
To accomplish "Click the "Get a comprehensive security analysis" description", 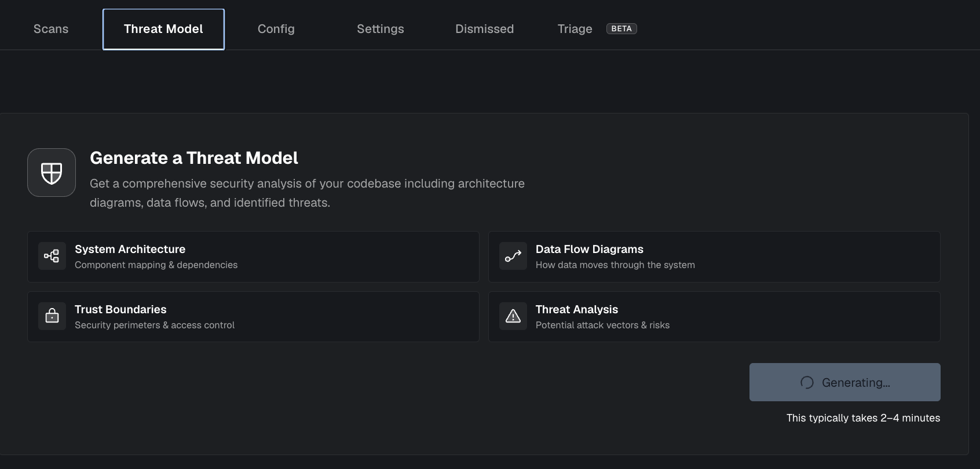I will (307, 193).
